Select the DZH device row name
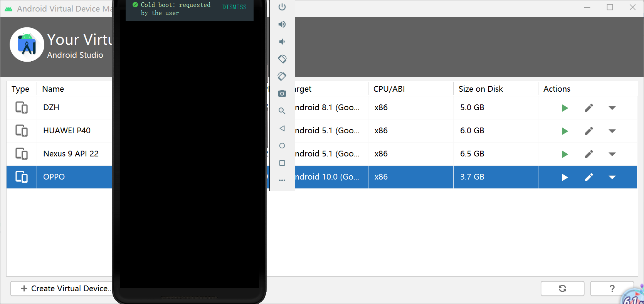This screenshot has width=644, height=304. point(51,107)
